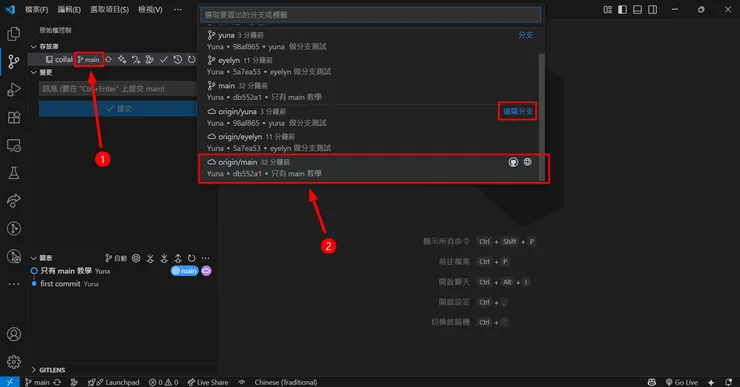This screenshot has width=740, height=387.
Task: Open the Accounts icon in activity bar
Action: (14, 334)
